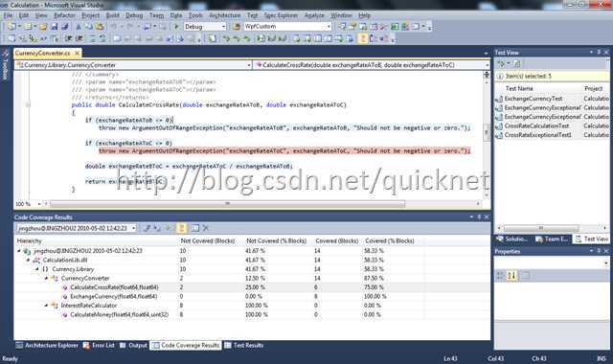Open the WpfCustom find combo box
Viewport: 613px width, 364px height.
coord(329,27)
